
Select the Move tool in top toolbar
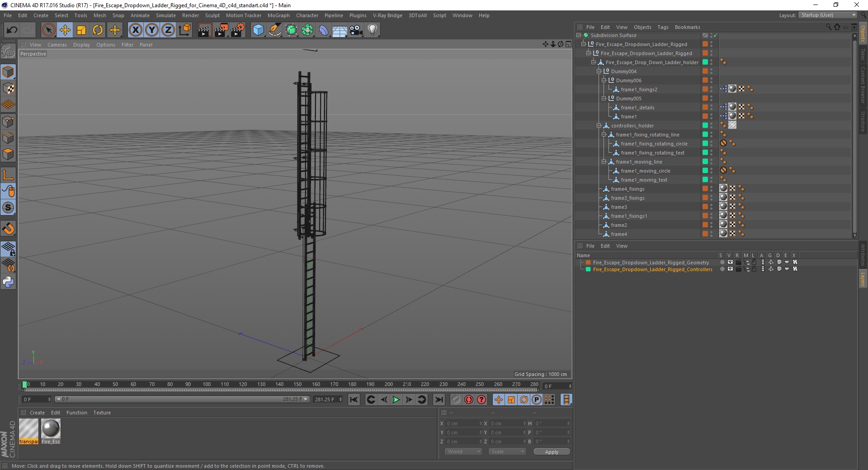pos(65,30)
